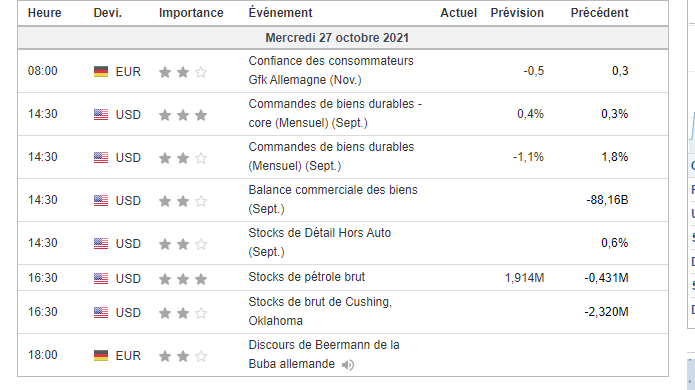The width and height of the screenshot is (695, 390).
Task: Open Commandes de biens durables - core event
Action: pyautogui.click(x=335, y=113)
